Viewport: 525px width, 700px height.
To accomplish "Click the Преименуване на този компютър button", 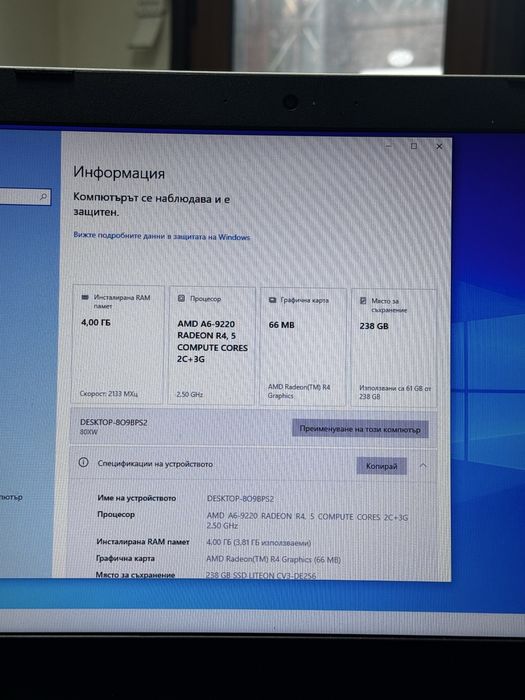I will point(360,429).
